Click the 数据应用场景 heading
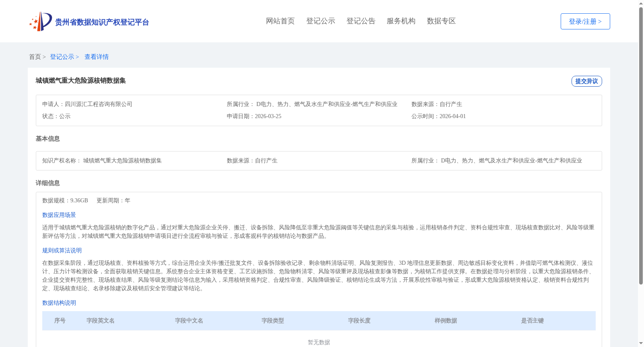 59,215
